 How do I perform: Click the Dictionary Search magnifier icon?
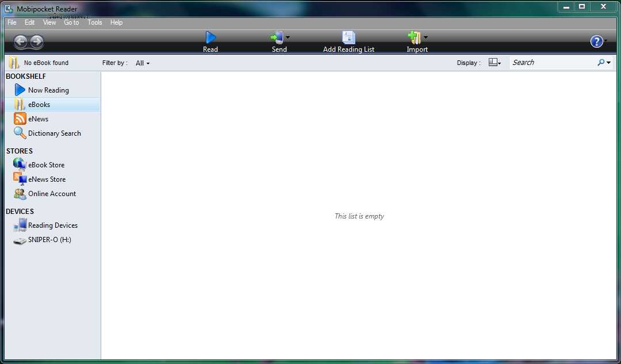tap(20, 133)
